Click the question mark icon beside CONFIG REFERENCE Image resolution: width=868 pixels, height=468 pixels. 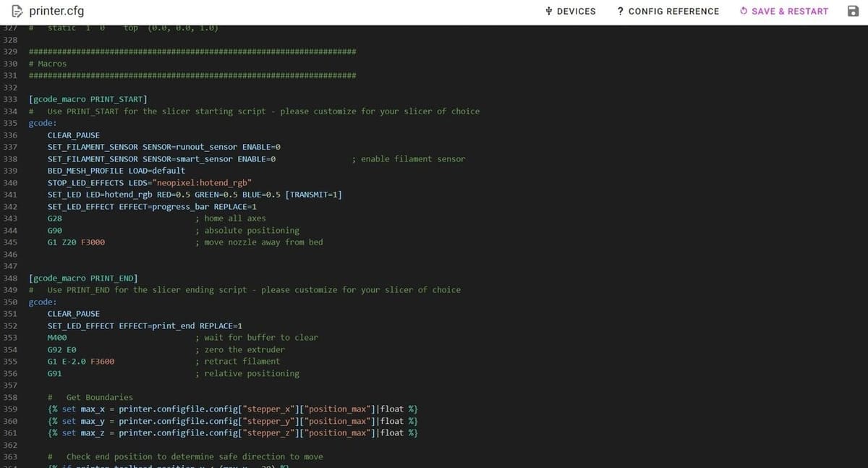click(x=621, y=11)
